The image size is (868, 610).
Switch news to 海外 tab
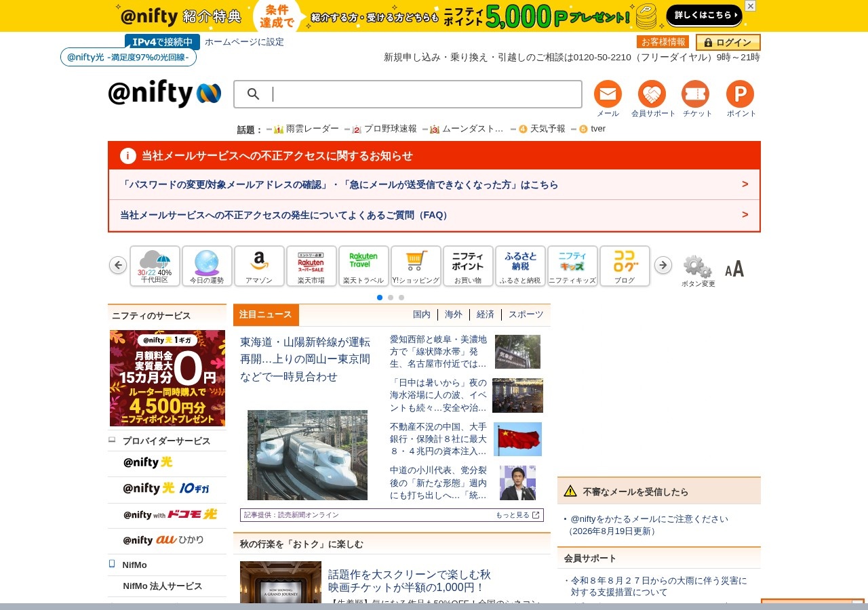click(x=454, y=314)
